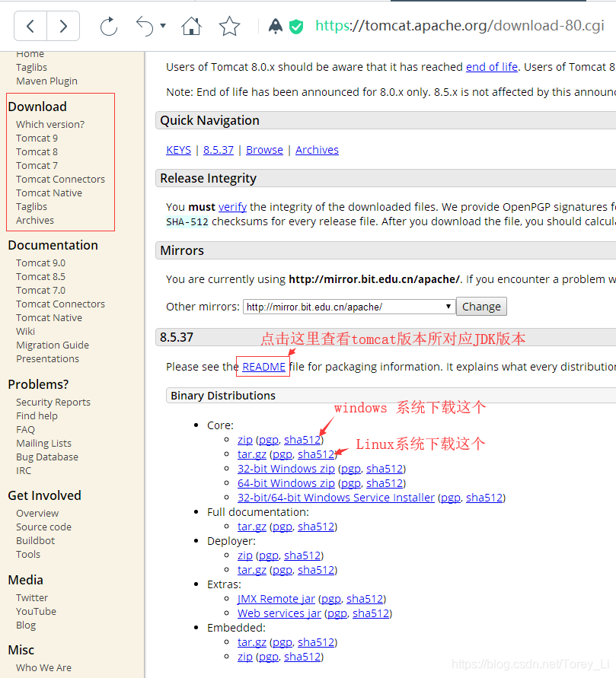Open IRC sidebar link
616x678 pixels.
pos(24,471)
